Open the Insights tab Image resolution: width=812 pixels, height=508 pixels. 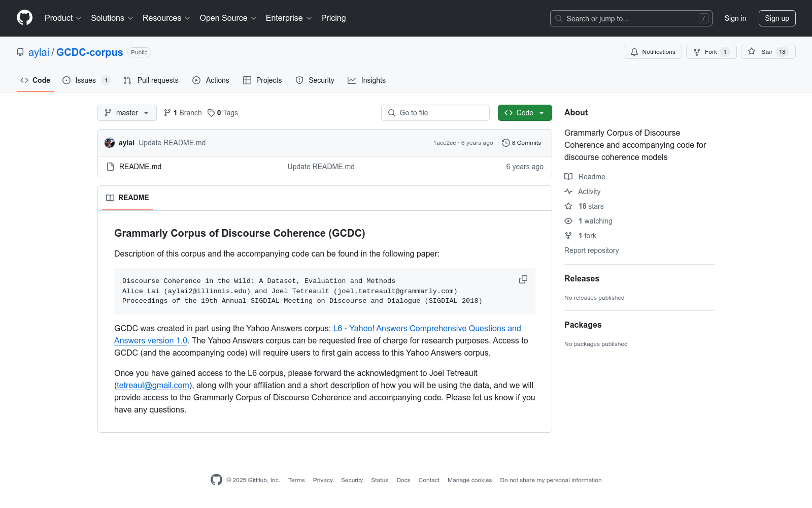367,80
